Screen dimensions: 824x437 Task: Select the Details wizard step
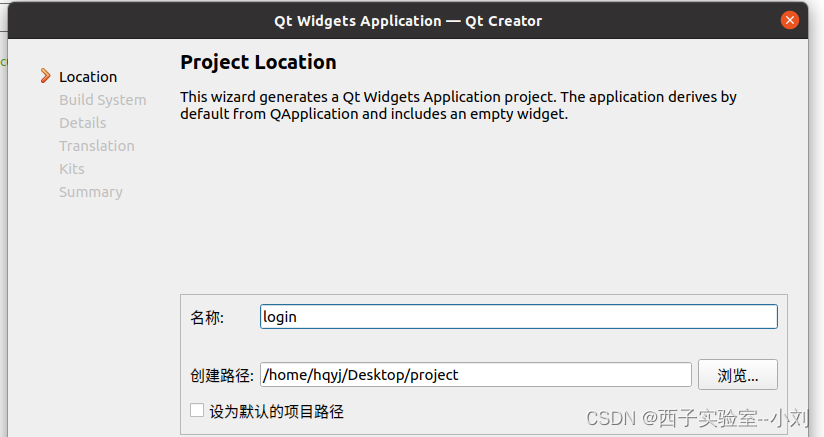pos(83,123)
